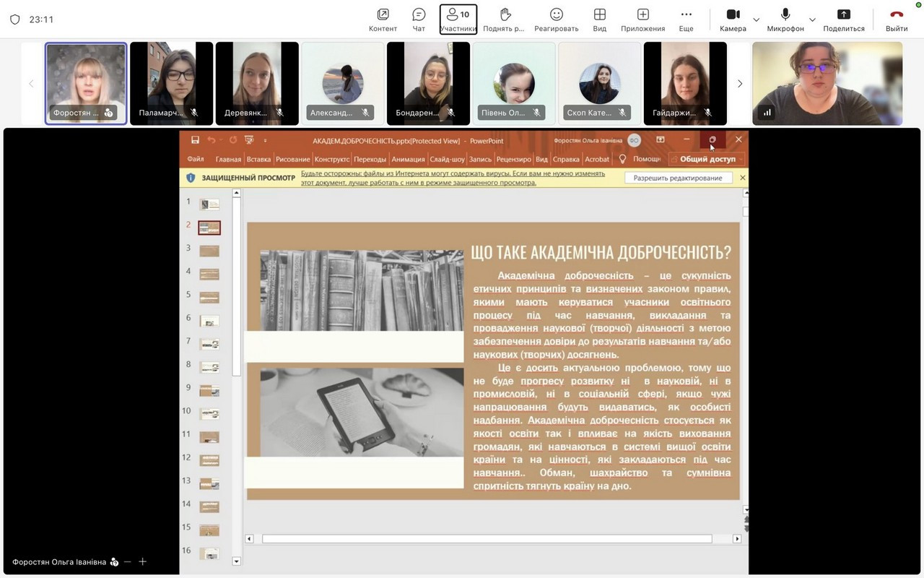This screenshot has height=578, width=924.
Task: Show next participants with right chevron
Action: pos(739,84)
